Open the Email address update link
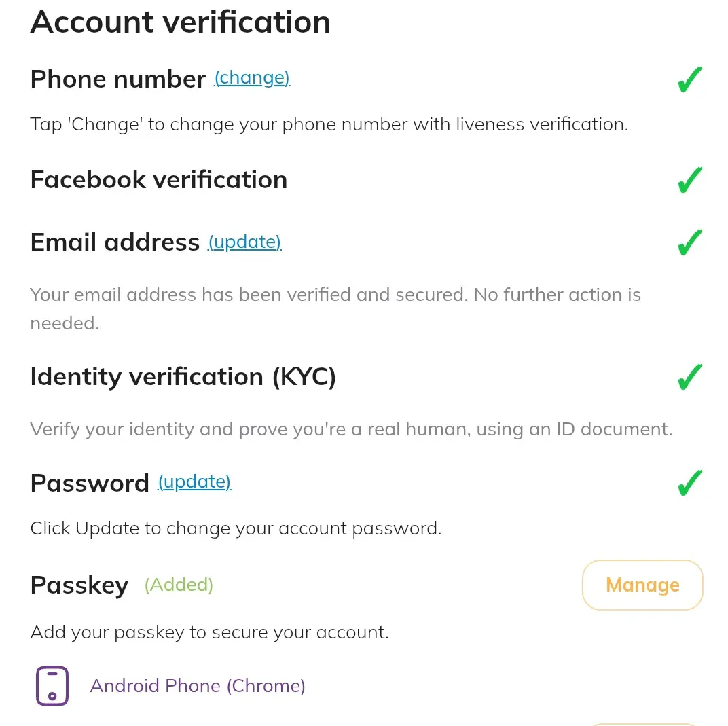Image resolution: width=728 pixels, height=726 pixels. tap(244, 242)
